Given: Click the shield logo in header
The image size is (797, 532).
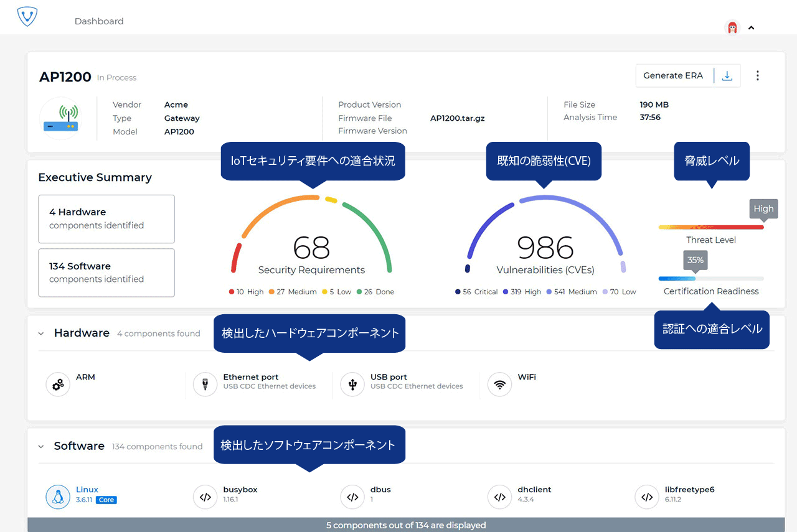Looking at the screenshot, I should tap(27, 16).
